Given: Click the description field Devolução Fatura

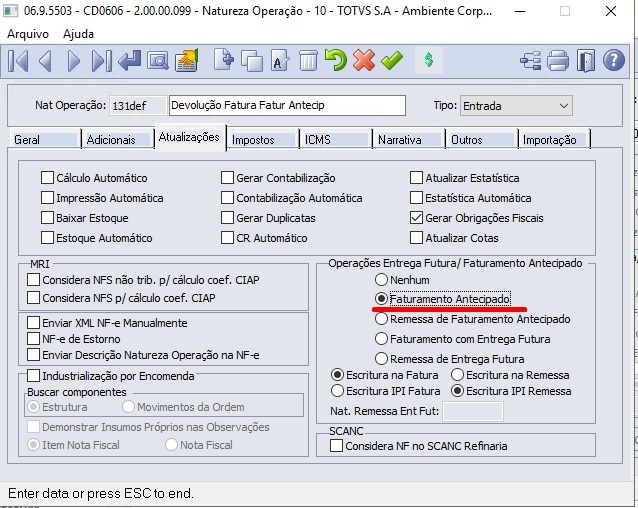Looking at the screenshot, I should pyautogui.click(x=287, y=105).
